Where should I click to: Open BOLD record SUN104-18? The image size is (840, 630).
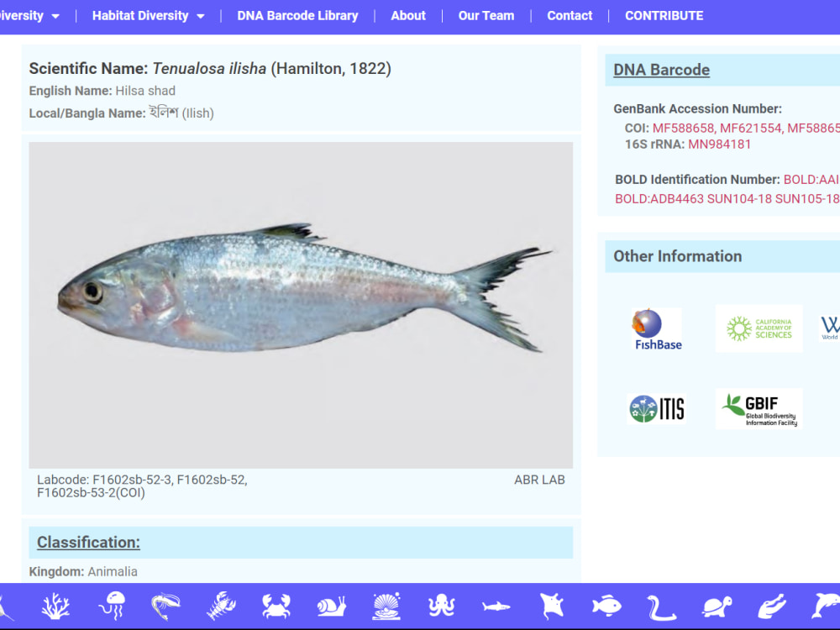tap(739, 199)
